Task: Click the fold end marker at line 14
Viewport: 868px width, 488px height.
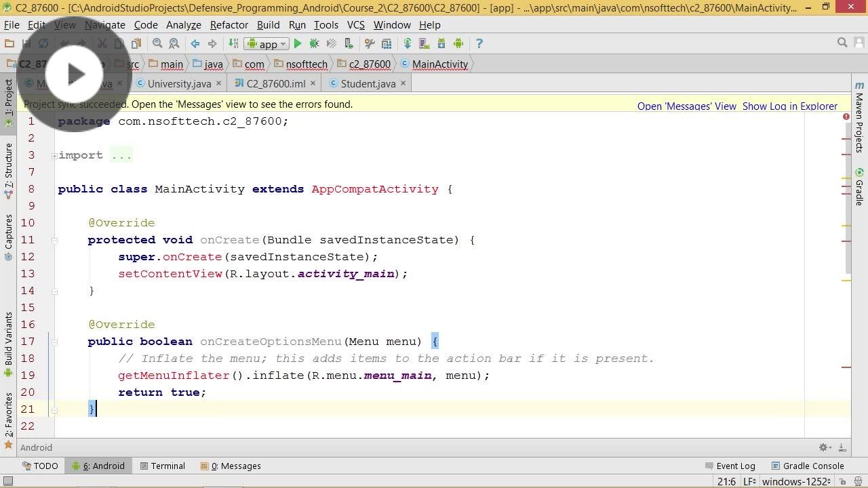Action: [x=54, y=291]
